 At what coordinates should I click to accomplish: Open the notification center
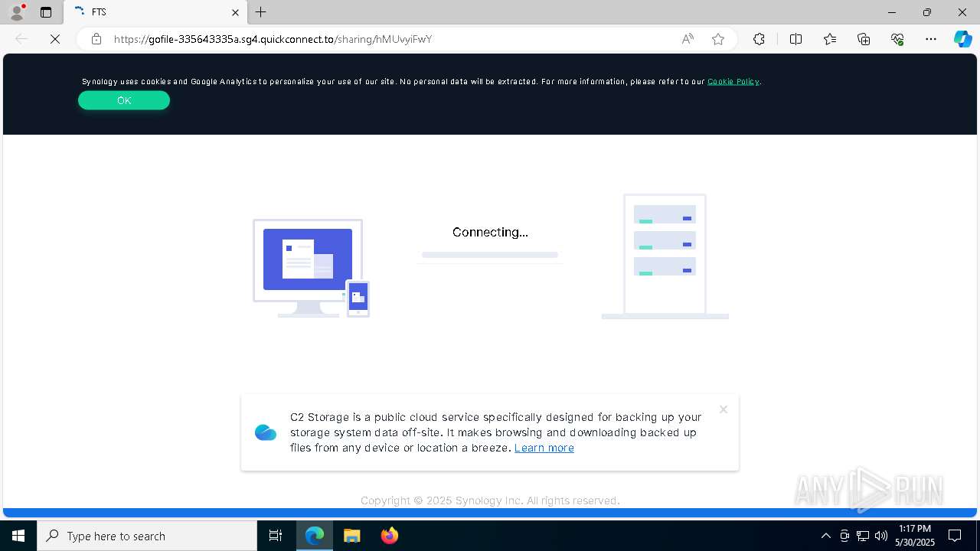click(x=955, y=536)
